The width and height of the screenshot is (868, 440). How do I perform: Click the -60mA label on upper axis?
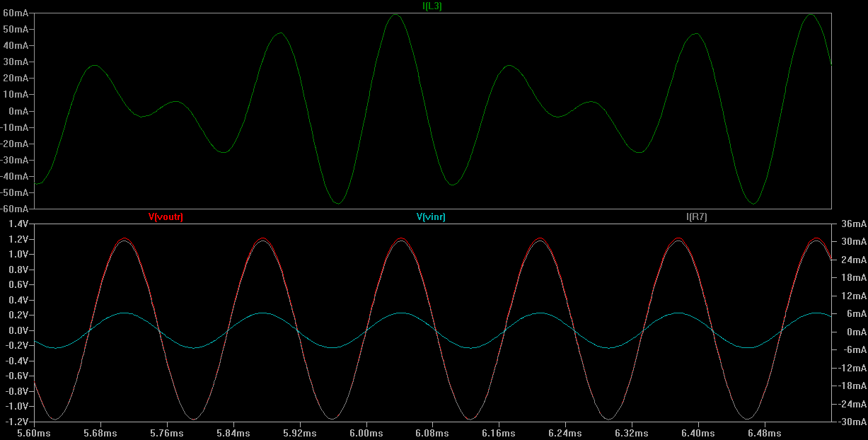point(14,209)
